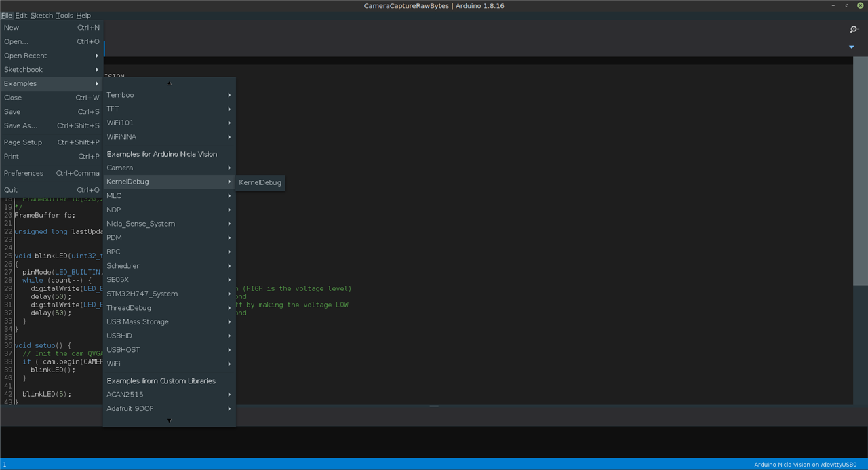The width and height of the screenshot is (868, 470).
Task: Expand the ThreadDebug examples submenu
Action: coord(169,308)
